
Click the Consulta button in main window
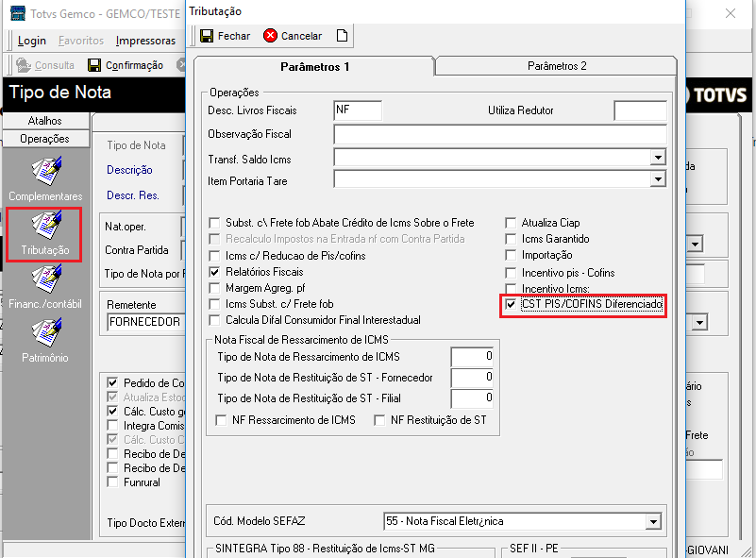45,65
